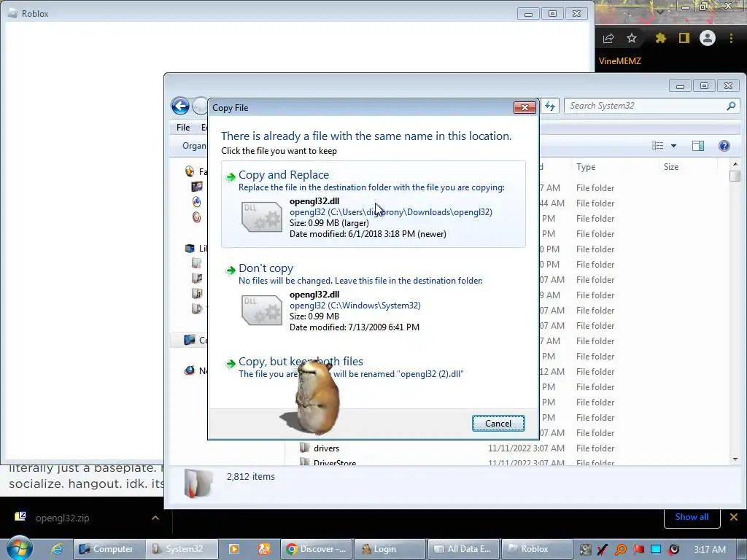Click the VineMEMZ bookmark
747x560 pixels.
click(x=620, y=61)
